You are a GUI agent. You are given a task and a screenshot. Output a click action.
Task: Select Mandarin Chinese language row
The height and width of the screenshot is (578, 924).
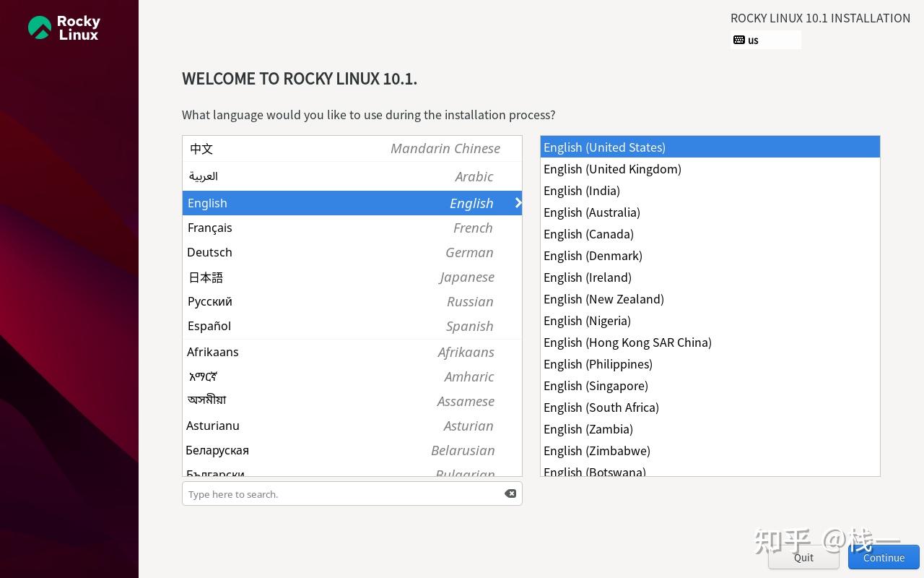click(x=352, y=149)
